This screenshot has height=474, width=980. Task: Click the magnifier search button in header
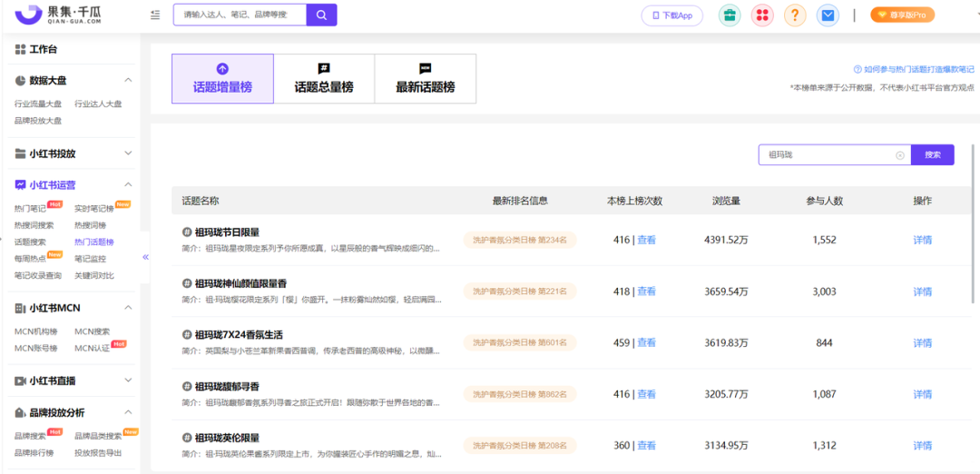tap(321, 15)
